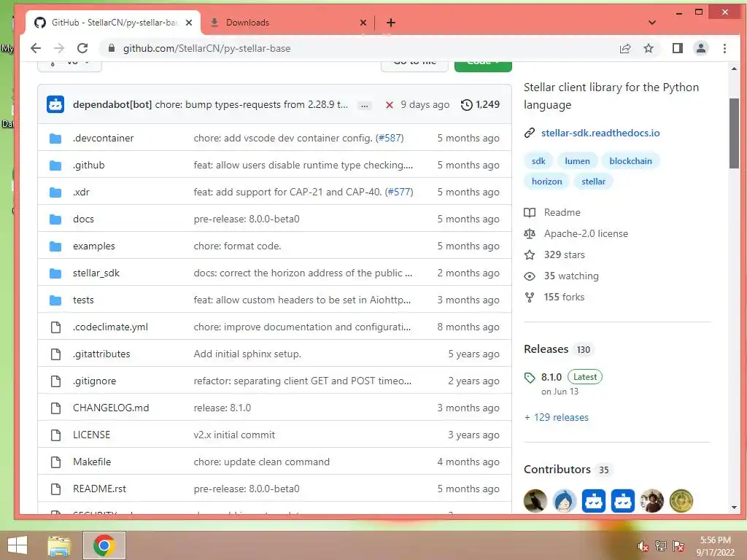Open the CHANGELOG.md file
This screenshot has height=560, width=747.
(111, 408)
